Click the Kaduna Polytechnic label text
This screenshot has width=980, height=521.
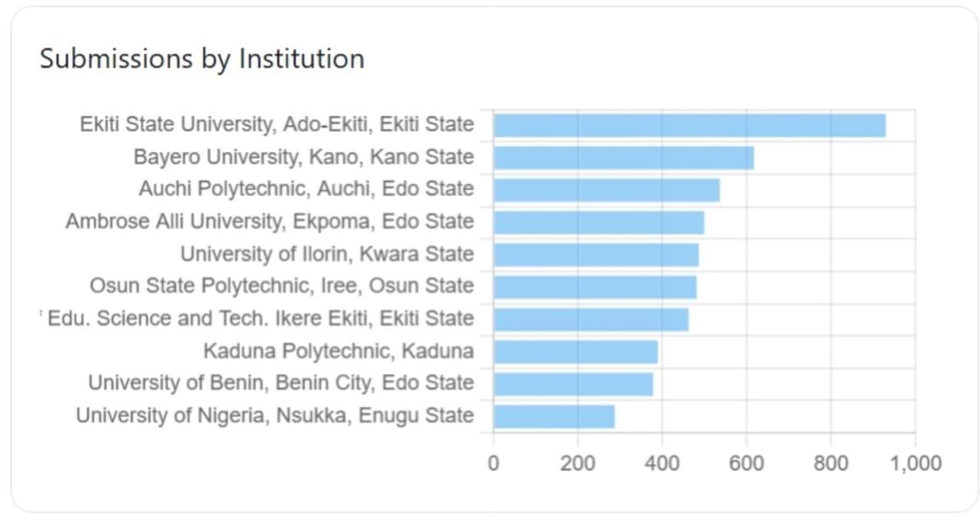point(338,352)
